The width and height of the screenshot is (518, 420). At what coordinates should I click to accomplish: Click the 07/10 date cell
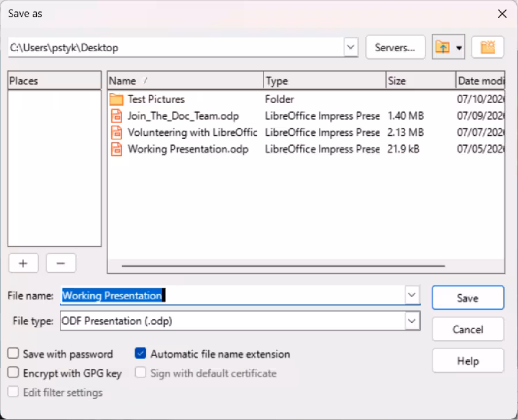481,99
